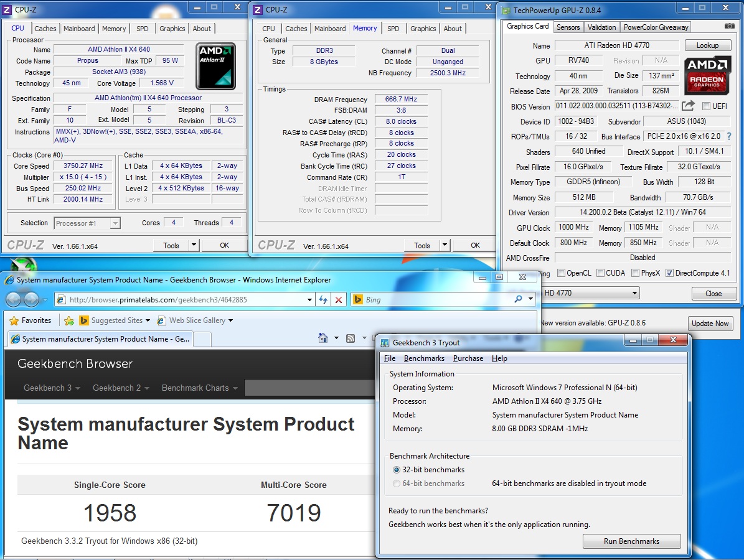Click the page icon in IE address bar
This screenshot has height=560, width=744.
click(61, 299)
